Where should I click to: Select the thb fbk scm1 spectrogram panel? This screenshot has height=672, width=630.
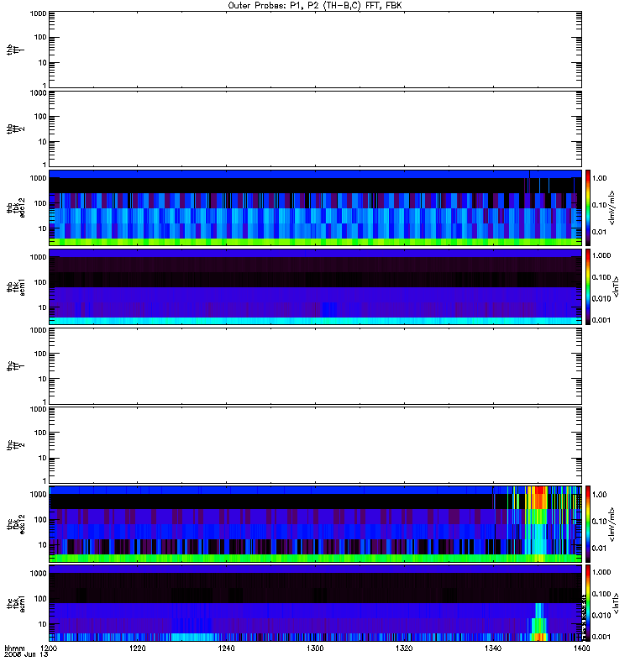point(315,286)
